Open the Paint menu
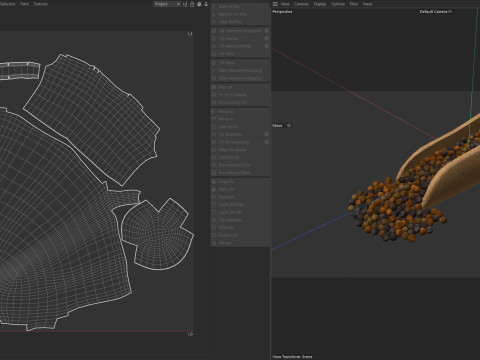Screen dimensions: 480x360 (x=25, y=4)
